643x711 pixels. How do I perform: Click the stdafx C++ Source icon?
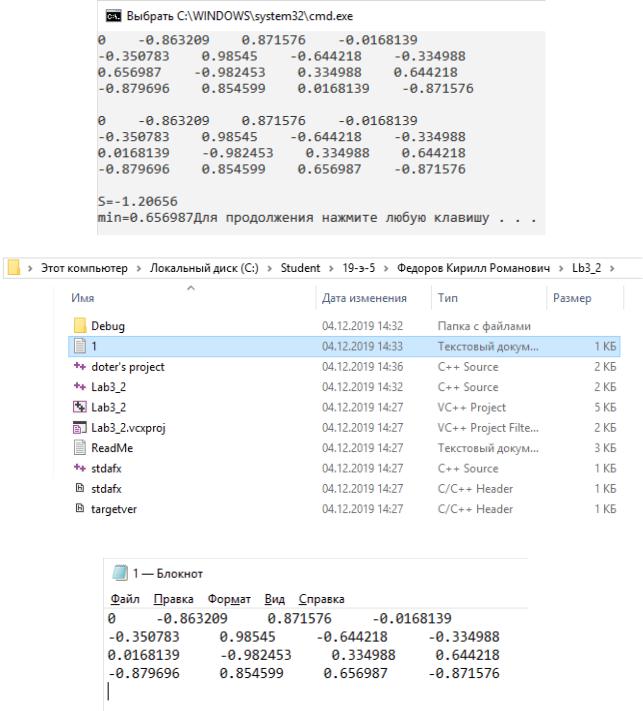pyautogui.click(x=79, y=468)
